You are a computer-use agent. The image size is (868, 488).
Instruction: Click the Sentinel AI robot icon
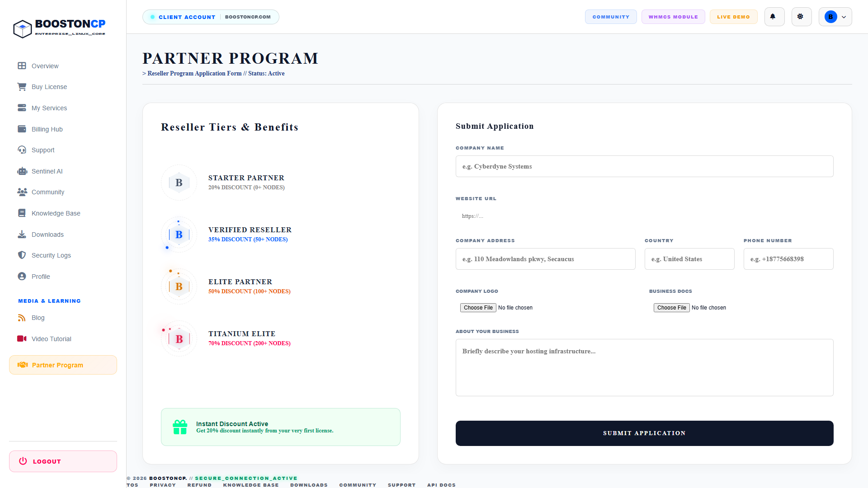[x=22, y=171]
